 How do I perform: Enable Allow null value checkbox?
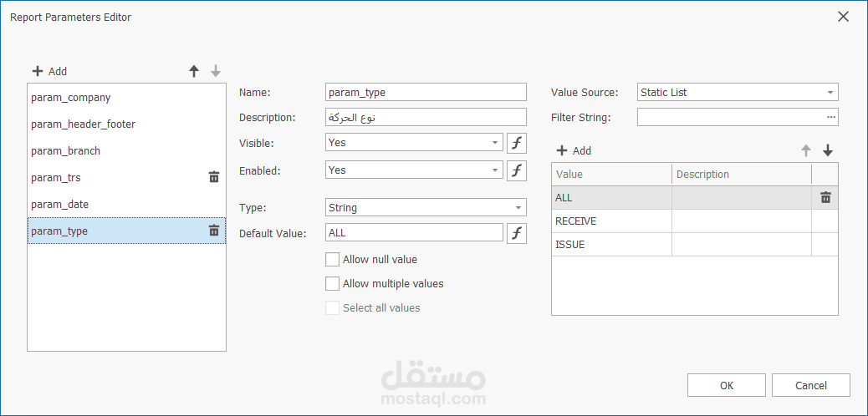point(333,260)
